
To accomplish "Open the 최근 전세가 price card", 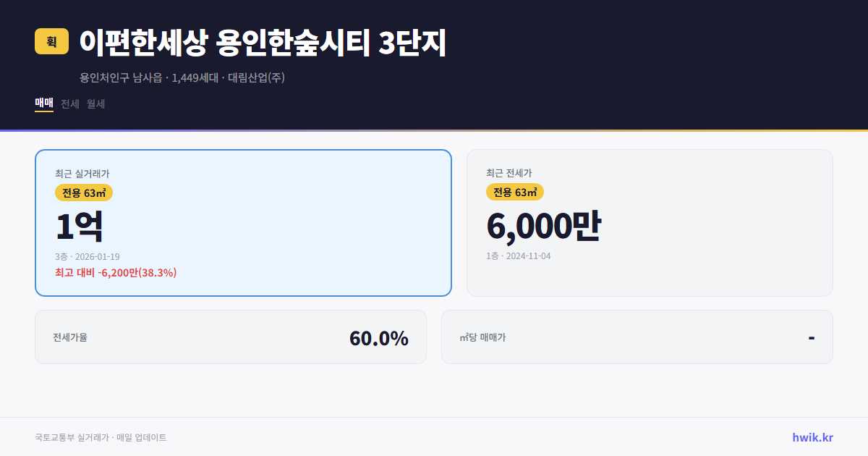I will [650, 222].
